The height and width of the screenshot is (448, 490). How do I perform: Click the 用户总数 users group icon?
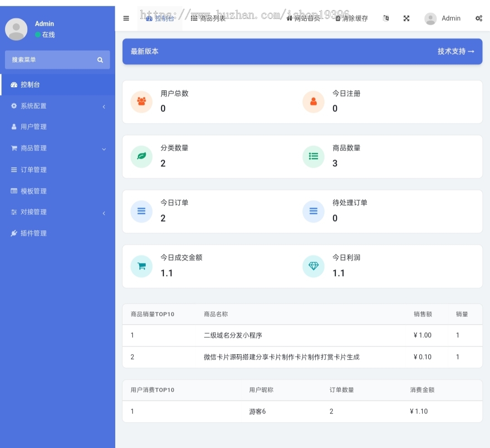point(142,102)
